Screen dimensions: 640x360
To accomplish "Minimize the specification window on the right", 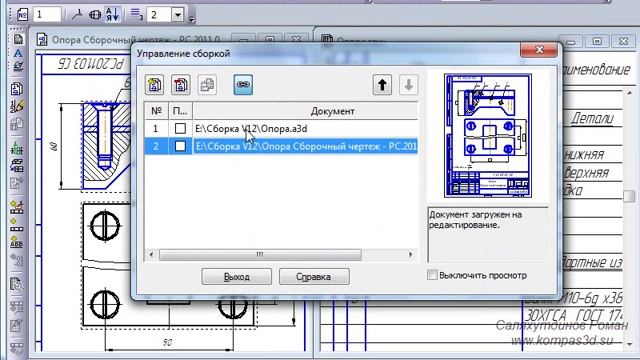I will 571,41.
